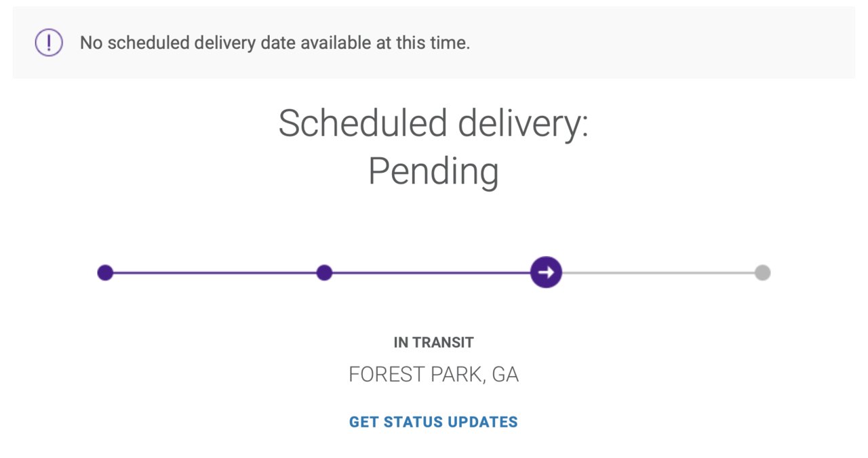The height and width of the screenshot is (458, 868).
Task: Click the in-transit arrow circle marker
Action: pyautogui.click(x=546, y=272)
